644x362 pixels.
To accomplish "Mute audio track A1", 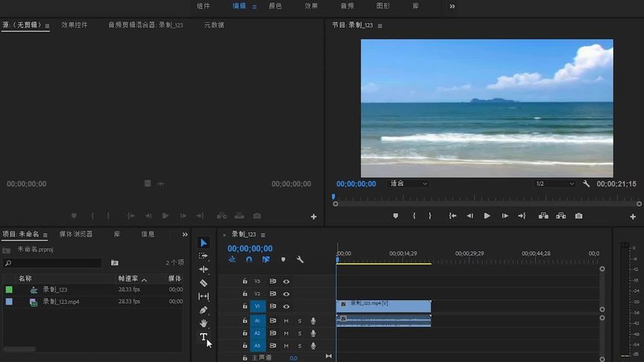I will (x=286, y=321).
